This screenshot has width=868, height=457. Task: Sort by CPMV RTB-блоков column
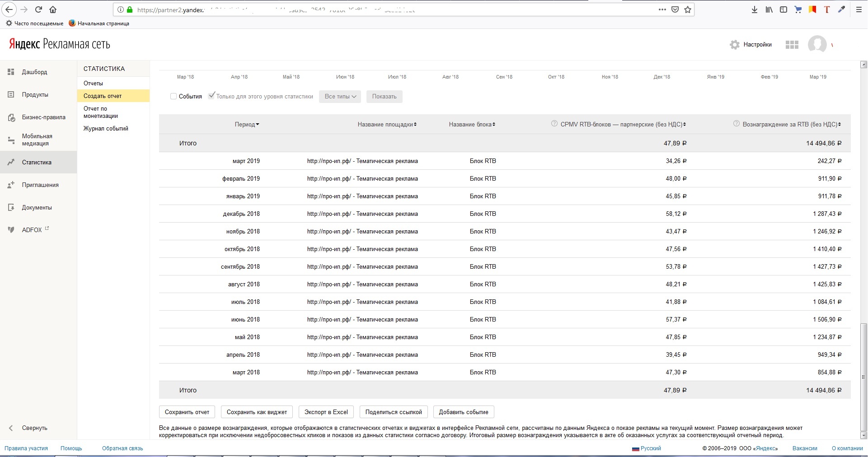623,125
